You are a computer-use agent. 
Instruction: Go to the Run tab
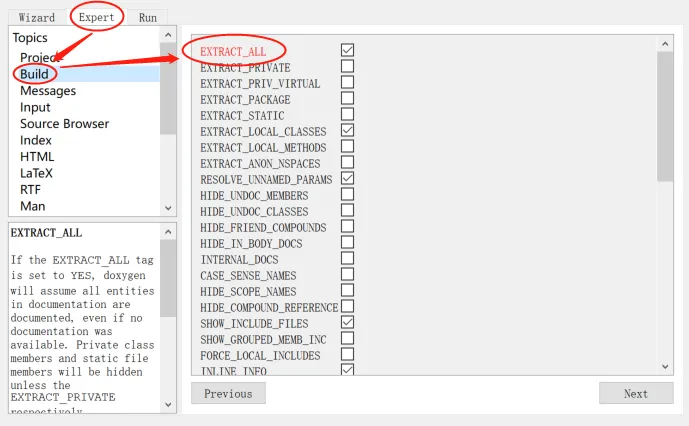[148, 18]
